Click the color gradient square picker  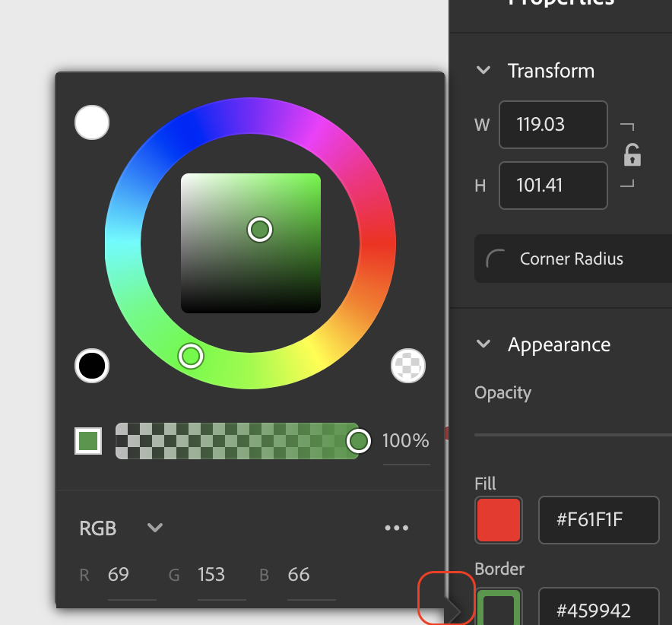pyautogui.click(x=251, y=243)
